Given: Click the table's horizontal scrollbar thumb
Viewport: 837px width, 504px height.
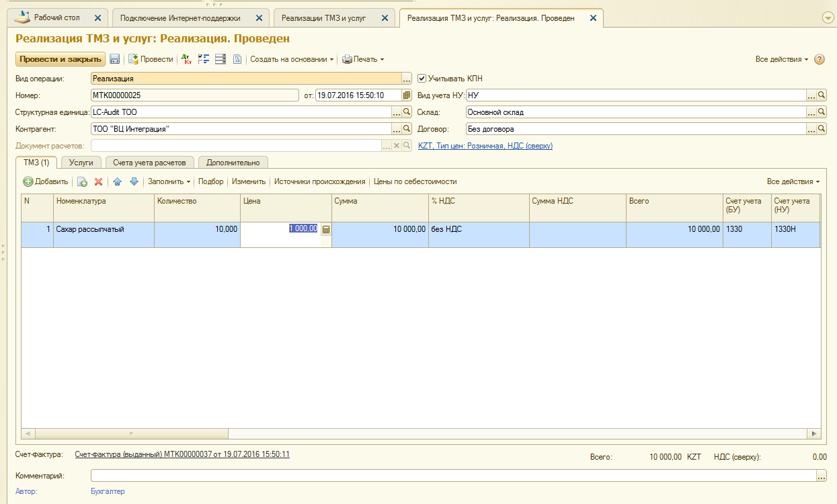Looking at the screenshot, I should 130,434.
